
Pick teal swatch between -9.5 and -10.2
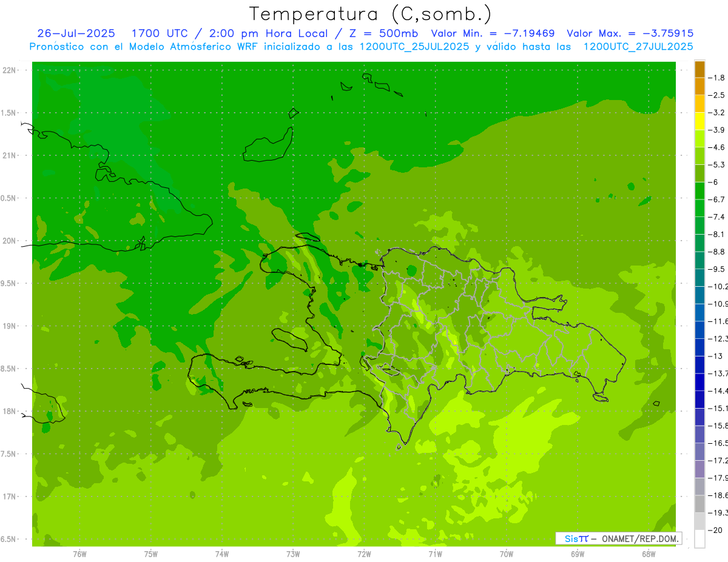[699, 278]
